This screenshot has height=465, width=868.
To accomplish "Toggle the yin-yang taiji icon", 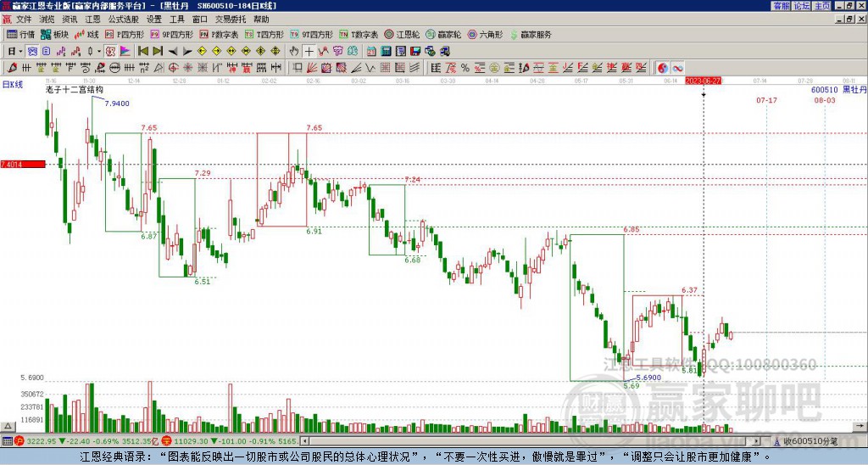I will point(663,68).
